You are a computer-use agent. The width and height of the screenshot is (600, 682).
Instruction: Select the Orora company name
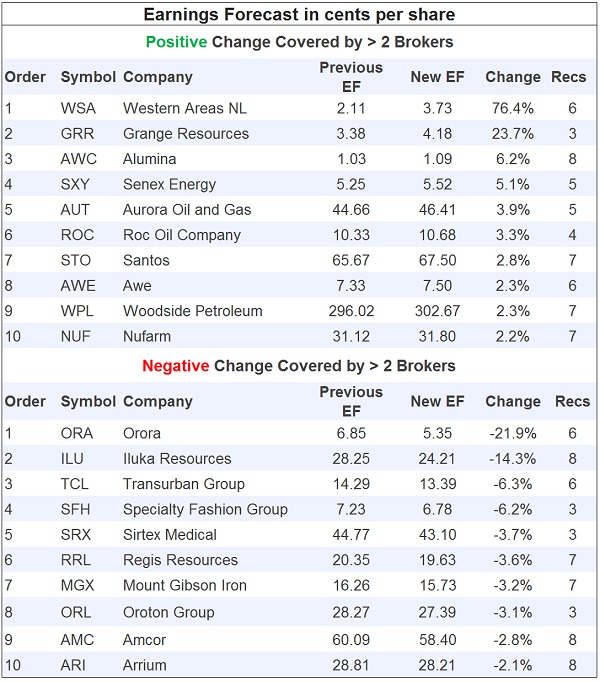[141, 433]
